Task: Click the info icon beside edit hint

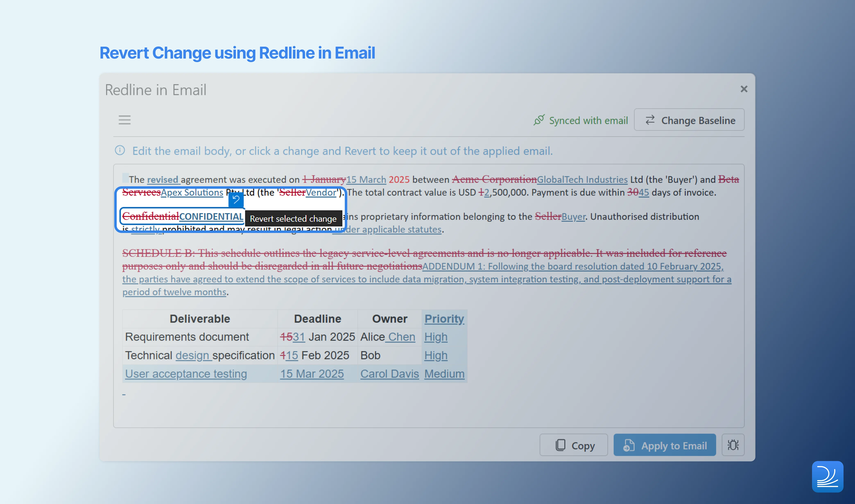Action: (x=120, y=150)
